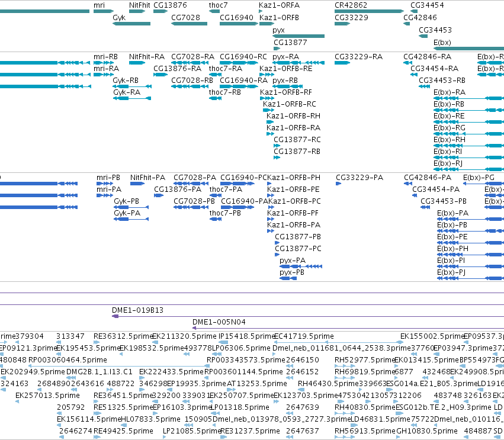Click transcript E(bx)-RA label
Screen dimensions: 504x440
(450, 92)
